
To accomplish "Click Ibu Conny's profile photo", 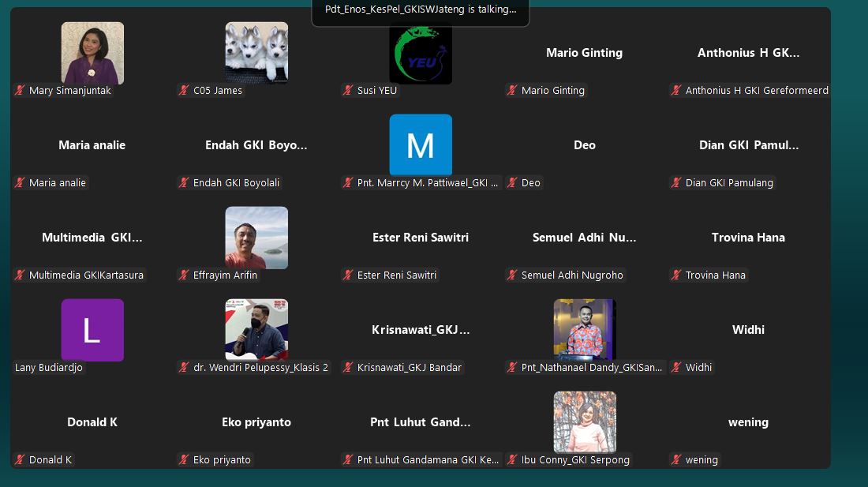I will pyautogui.click(x=586, y=423).
